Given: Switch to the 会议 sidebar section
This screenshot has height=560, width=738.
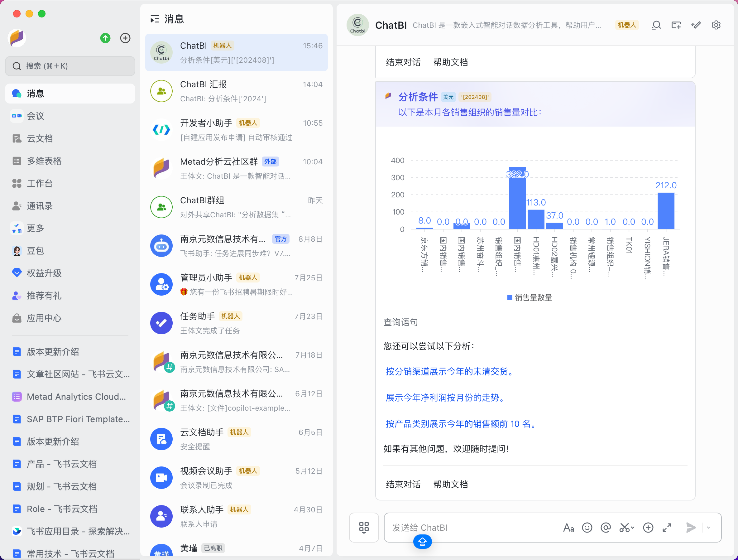Looking at the screenshot, I should [35, 116].
